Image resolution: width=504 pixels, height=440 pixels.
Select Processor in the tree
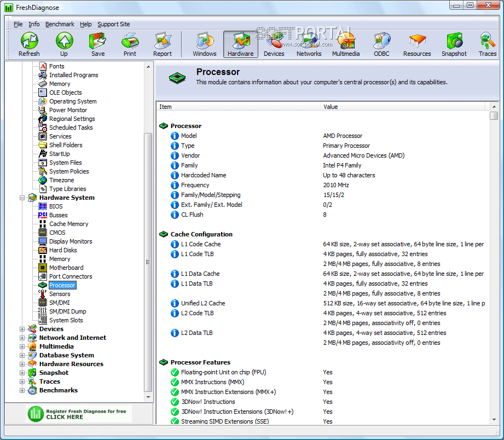(62, 285)
